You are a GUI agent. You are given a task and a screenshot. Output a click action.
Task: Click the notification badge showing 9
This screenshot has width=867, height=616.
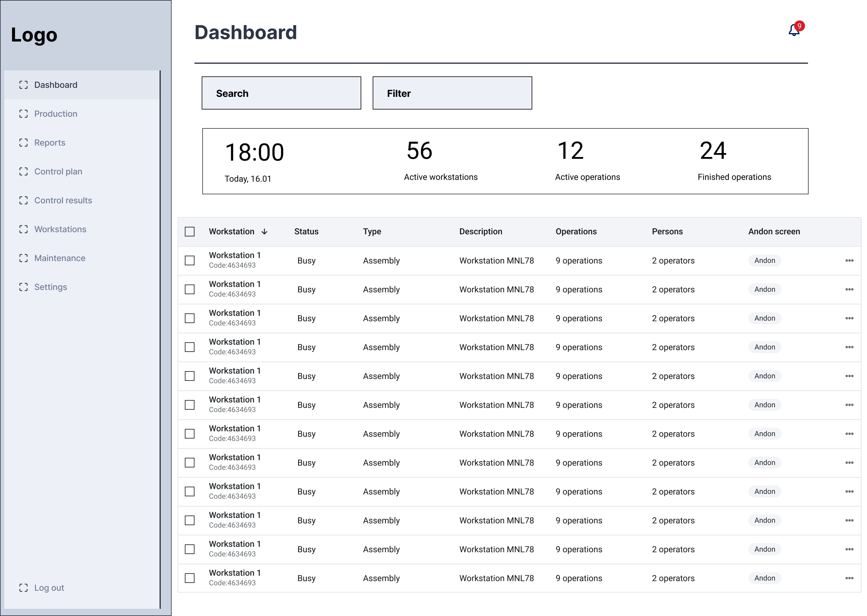pyautogui.click(x=800, y=26)
